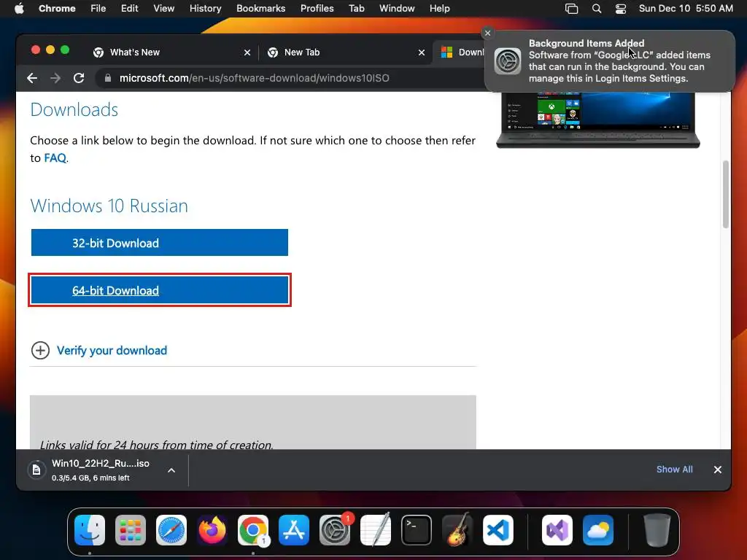Viewport: 747px width, 560px height.
Task: Click the Settings icon in the notification
Action: [x=508, y=61]
